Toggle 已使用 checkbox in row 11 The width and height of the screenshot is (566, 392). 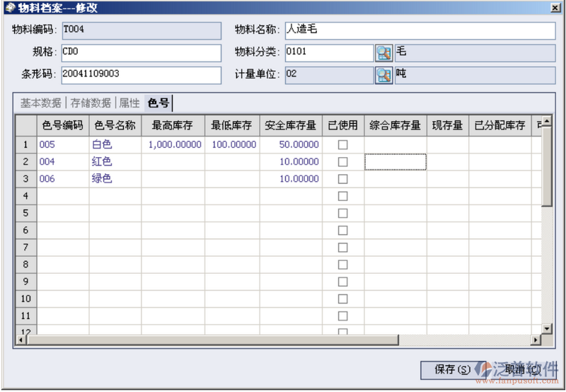coord(342,316)
